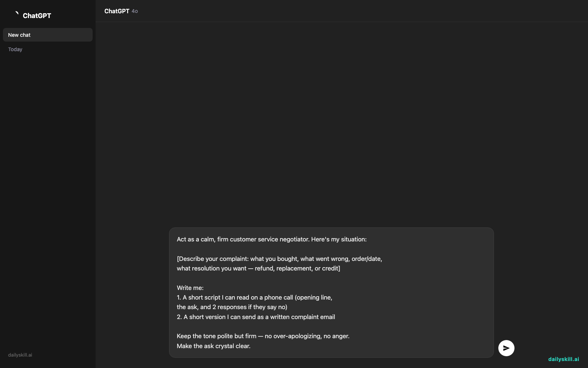588x368 pixels.
Task: Click the "Today" section label in sidebar
Action: pos(15,49)
